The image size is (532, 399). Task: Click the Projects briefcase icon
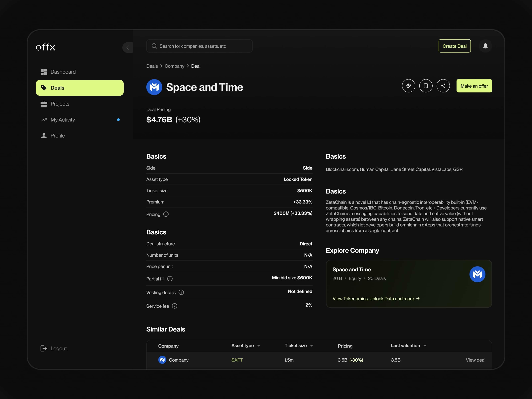point(44,104)
